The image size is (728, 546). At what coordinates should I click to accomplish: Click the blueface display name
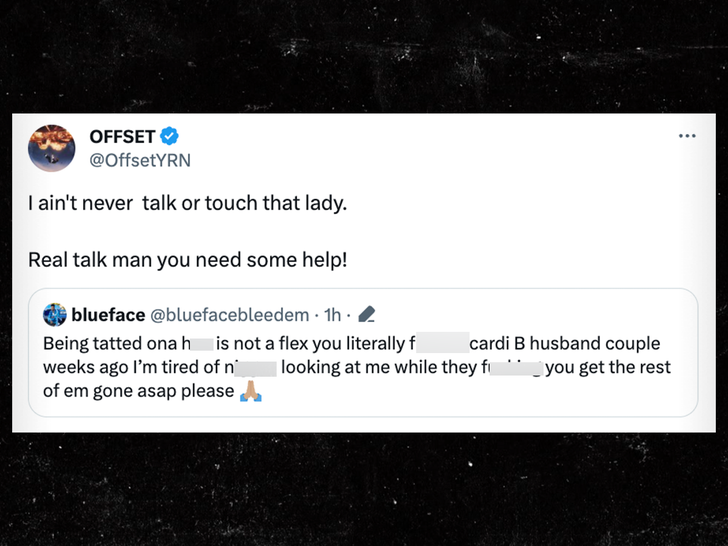[x=107, y=315]
